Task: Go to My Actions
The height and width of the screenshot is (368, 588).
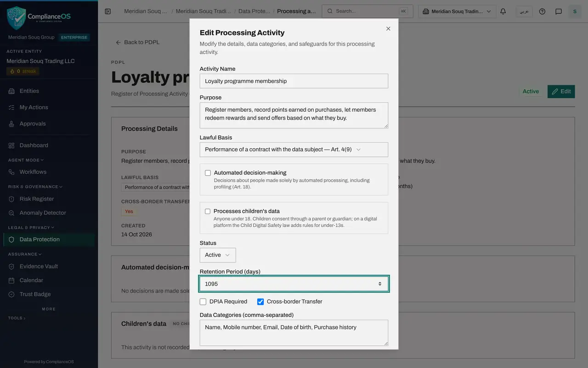Action: pyautogui.click(x=49, y=107)
